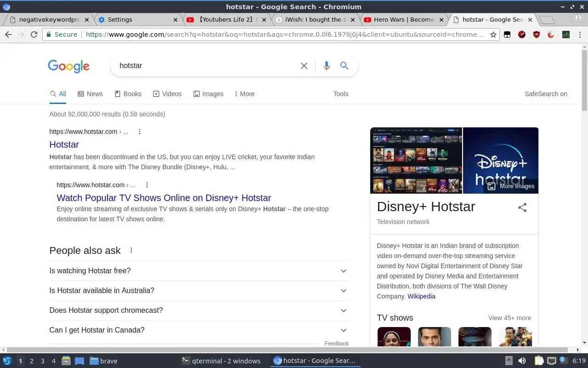The width and height of the screenshot is (588, 368).
Task: Switch to workspace 2 on the taskbar
Action: pos(31,361)
